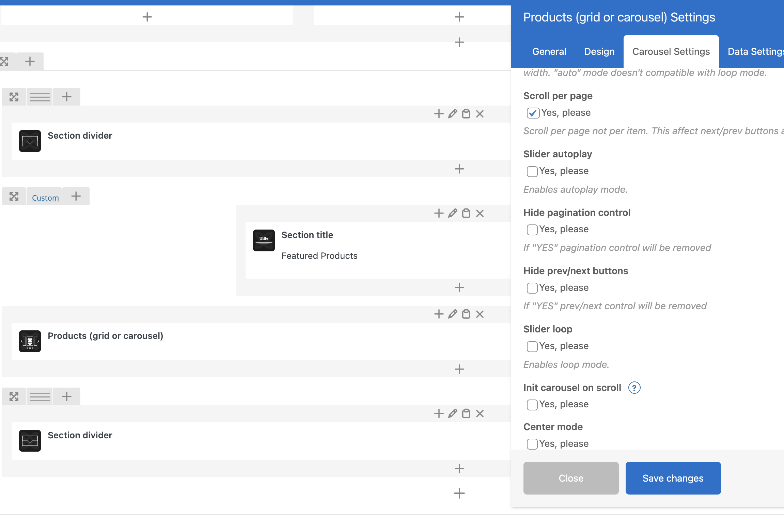Viewport: 784px width, 532px height.
Task: Open the Data Settings tab
Action: tap(755, 51)
